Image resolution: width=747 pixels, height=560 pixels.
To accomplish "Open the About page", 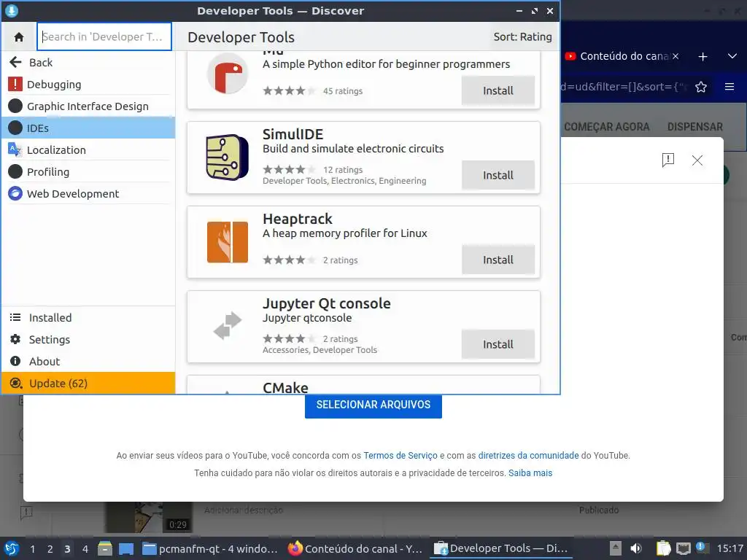I will (88, 362).
